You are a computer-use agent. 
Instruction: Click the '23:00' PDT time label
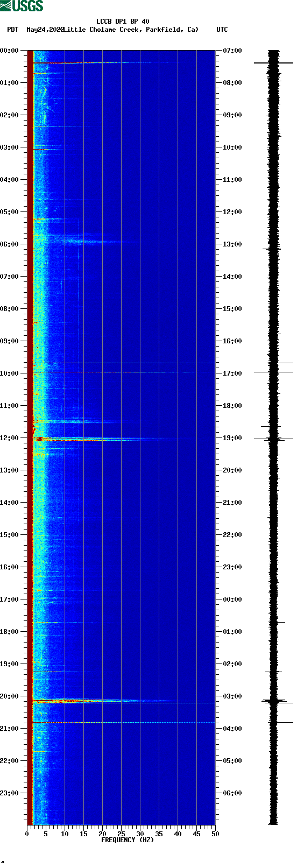[x=10, y=793]
